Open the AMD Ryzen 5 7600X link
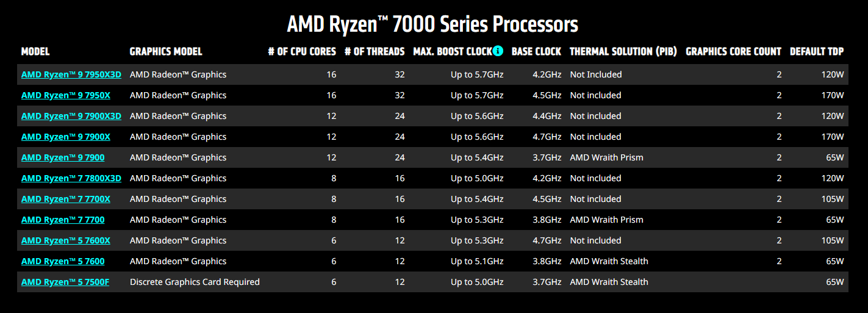This screenshot has width=868, height=313. (x=66, y=240)
